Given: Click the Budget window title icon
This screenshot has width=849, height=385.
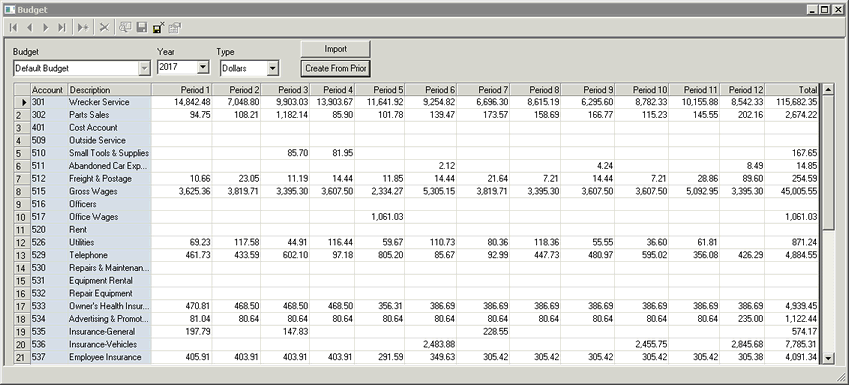Looking at the screenshot, I should click(9, 9).
